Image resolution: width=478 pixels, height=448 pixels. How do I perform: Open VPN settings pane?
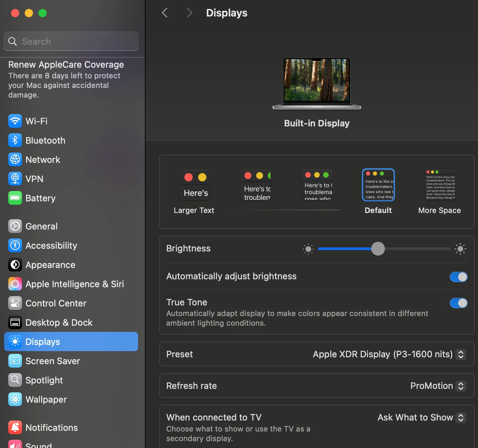pos(71,179)
